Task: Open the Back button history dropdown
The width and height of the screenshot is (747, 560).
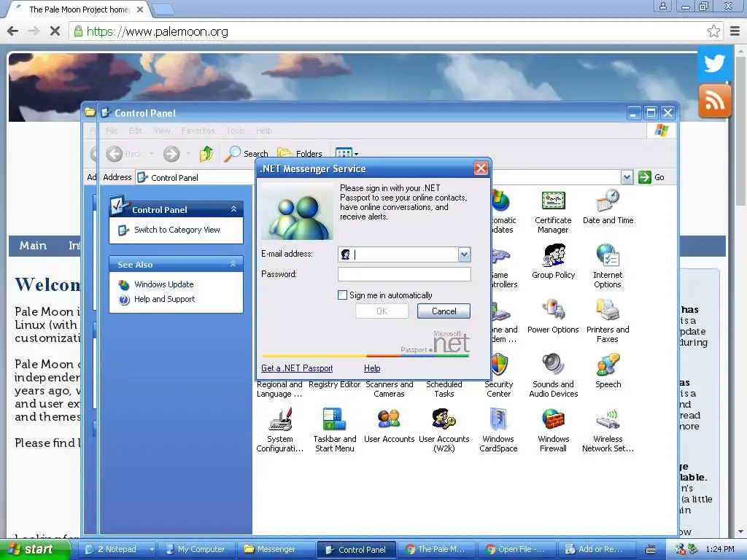Action: pyautogui.click(x=152, y=154)
